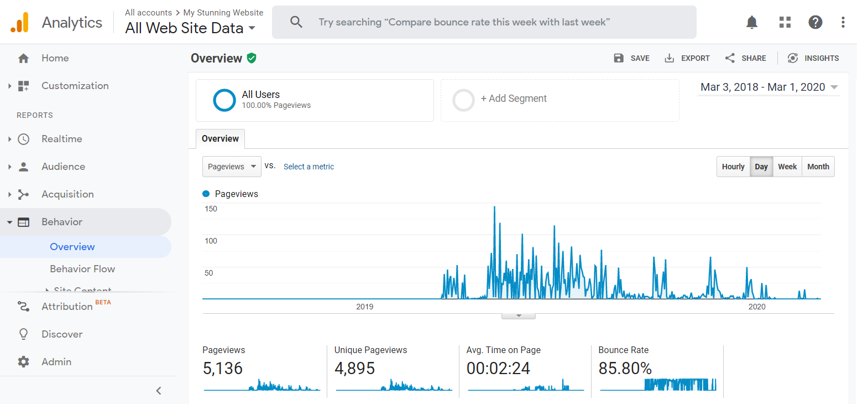Click the search bar input field

[484, 22]
